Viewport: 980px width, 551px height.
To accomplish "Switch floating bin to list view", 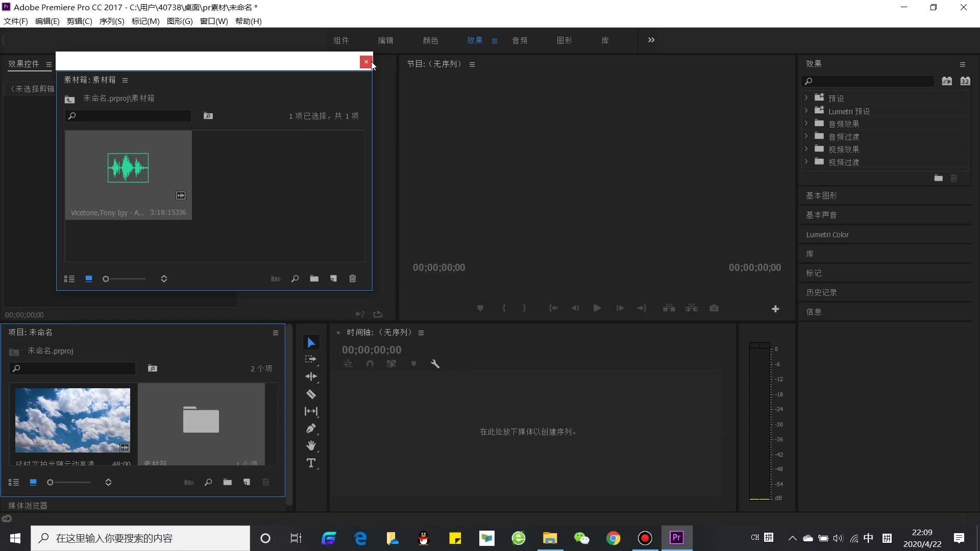I will point(69,279).
